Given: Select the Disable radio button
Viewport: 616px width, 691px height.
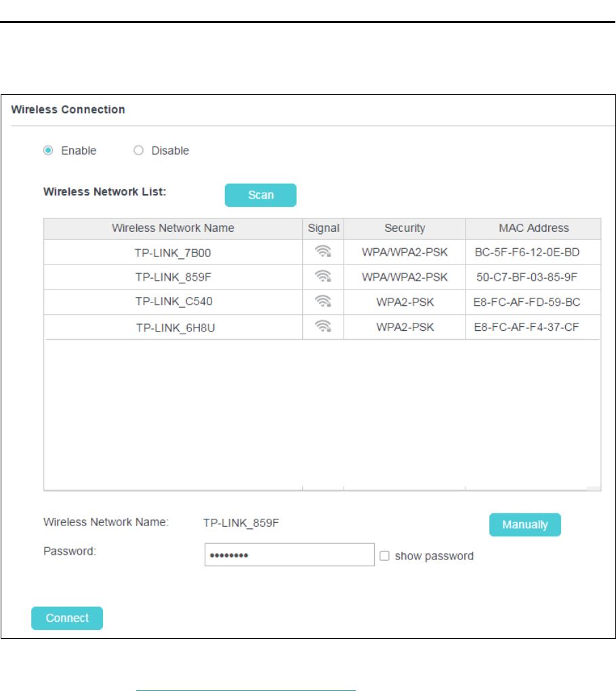Looking at the screenshot, I should point(139,151).
